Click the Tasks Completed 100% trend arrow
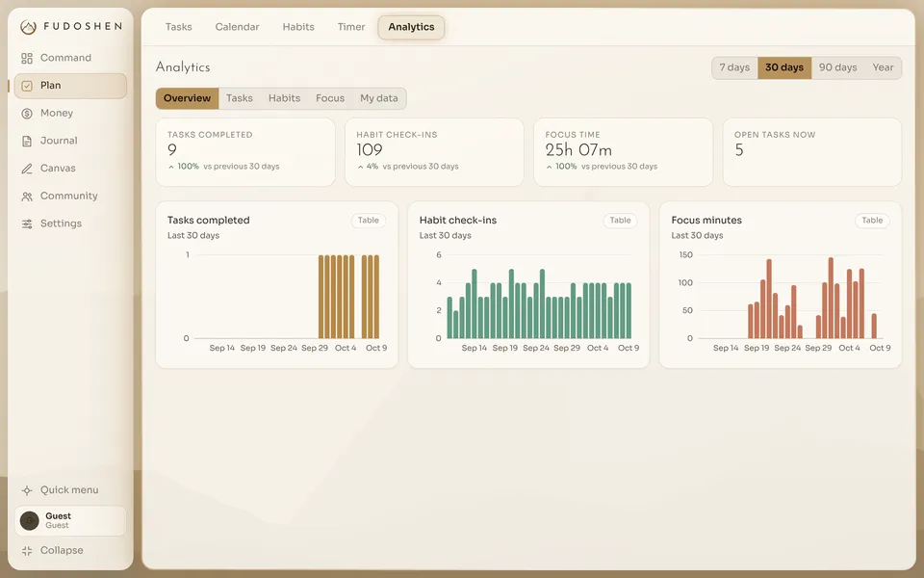 pos(171,167)
